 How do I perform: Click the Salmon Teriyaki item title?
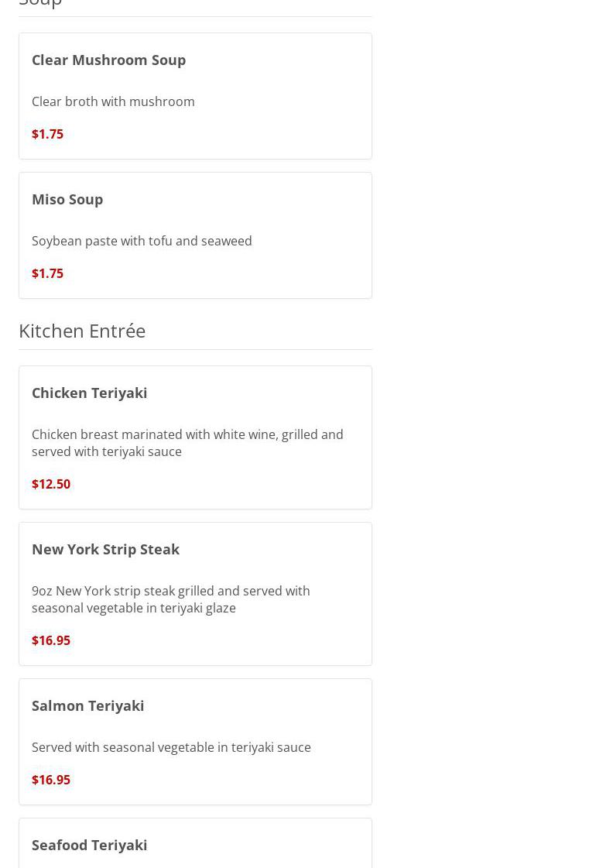point(87,705)
